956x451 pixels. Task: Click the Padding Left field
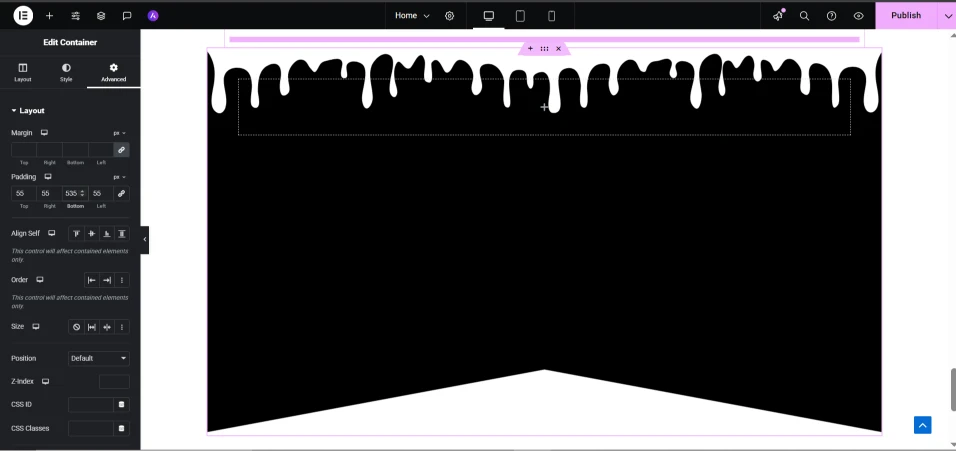point(101,193)
